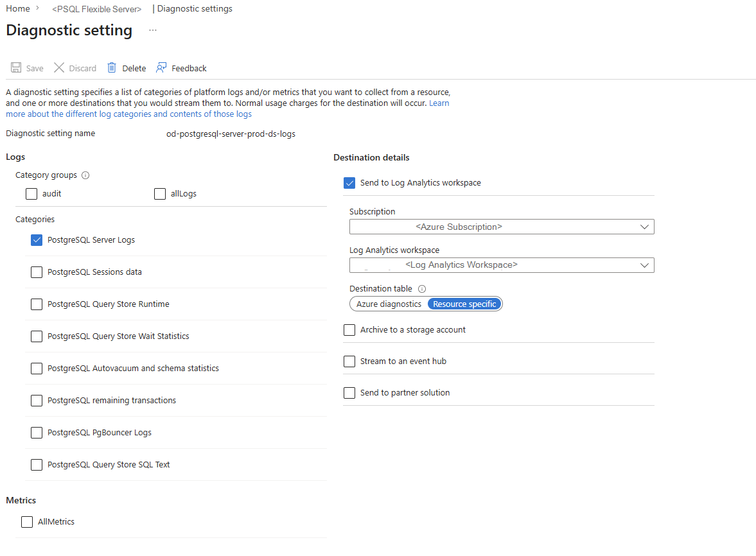The height and width of the screenshot is (556, 756).
Task: Click diagnostic setting name od-postgresql-server-prod-ds-logs
Action: pos(231,134)
